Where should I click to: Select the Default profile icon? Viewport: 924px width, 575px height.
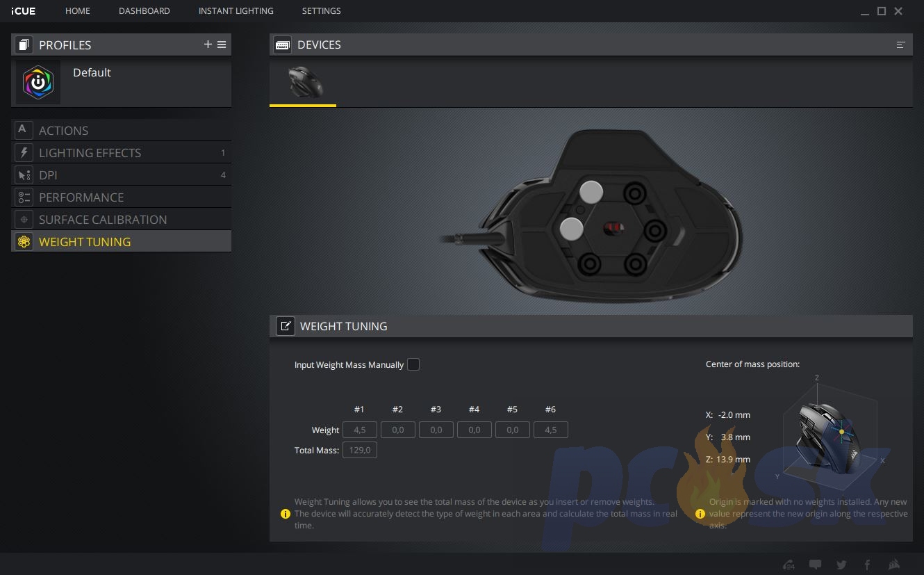coord(38,82)
